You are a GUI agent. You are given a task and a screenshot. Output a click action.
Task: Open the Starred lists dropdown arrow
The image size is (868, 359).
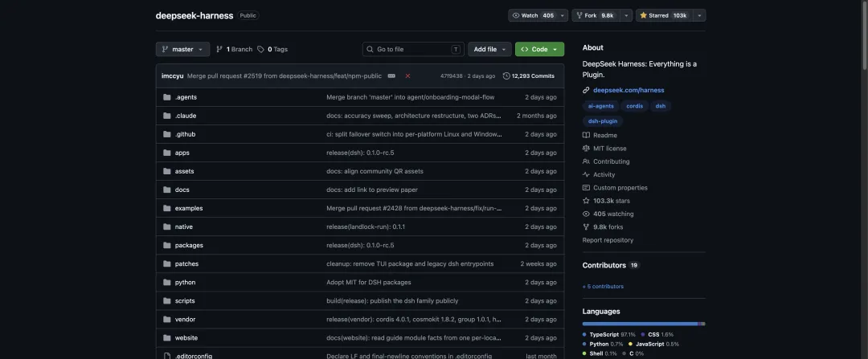699,15
